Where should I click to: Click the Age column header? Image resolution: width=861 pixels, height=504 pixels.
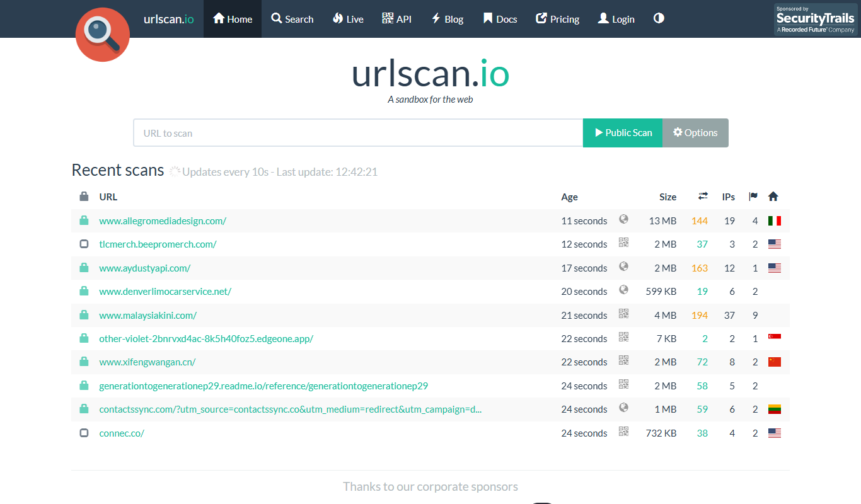pyautogui.click(x=569, y=197)
